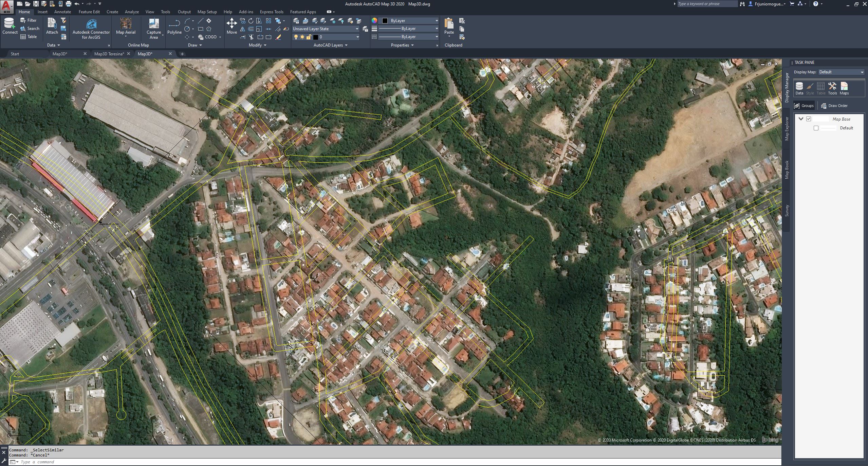Toggle the layer on/off lightbulb
Screen dimensions: 868x466
pyautogui.click(x=295, y=37)
